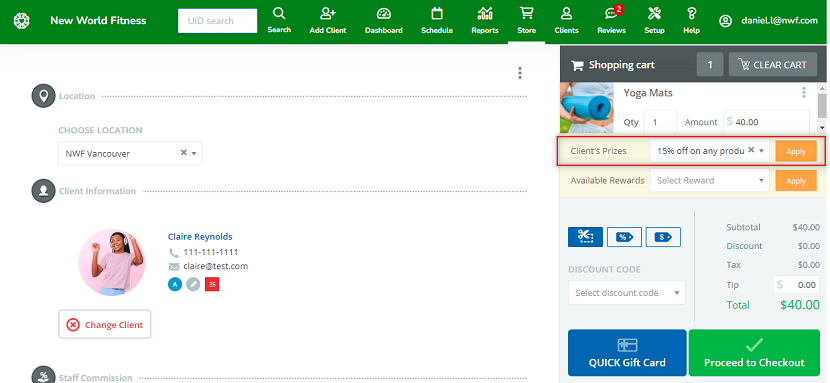Apply the Available Rewards selection

pos(796,181)
